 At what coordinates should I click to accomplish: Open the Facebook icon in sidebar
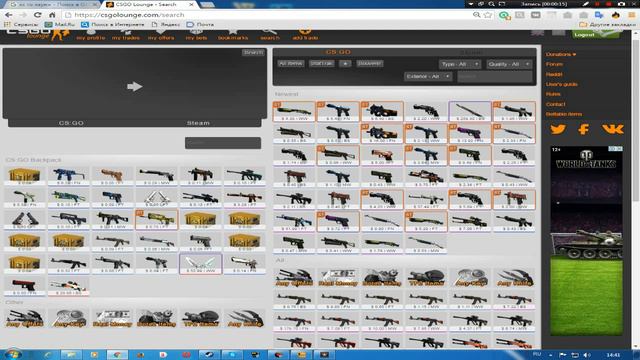584,129
